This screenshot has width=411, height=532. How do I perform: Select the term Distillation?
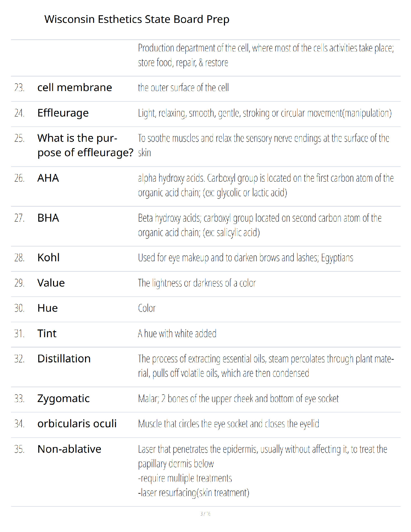(x=64, y=359)
